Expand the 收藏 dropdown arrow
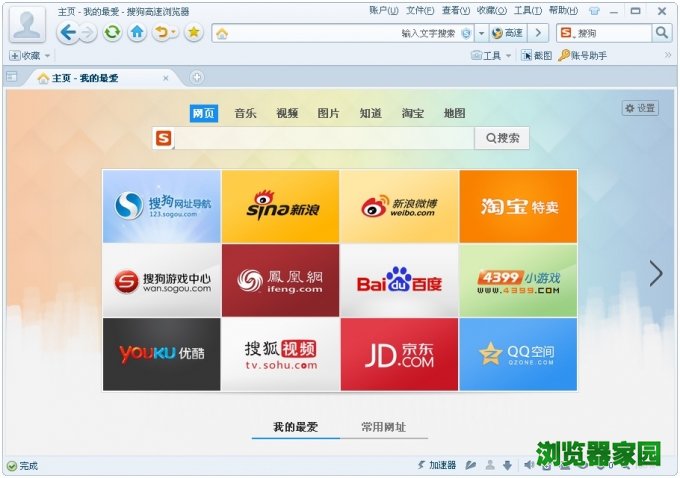 (47, 56)
